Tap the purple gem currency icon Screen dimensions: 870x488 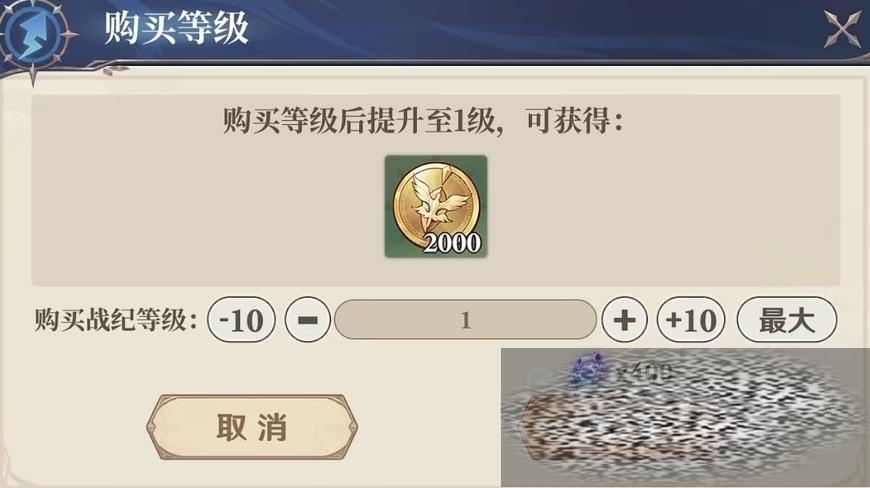(x=588, y=370)
